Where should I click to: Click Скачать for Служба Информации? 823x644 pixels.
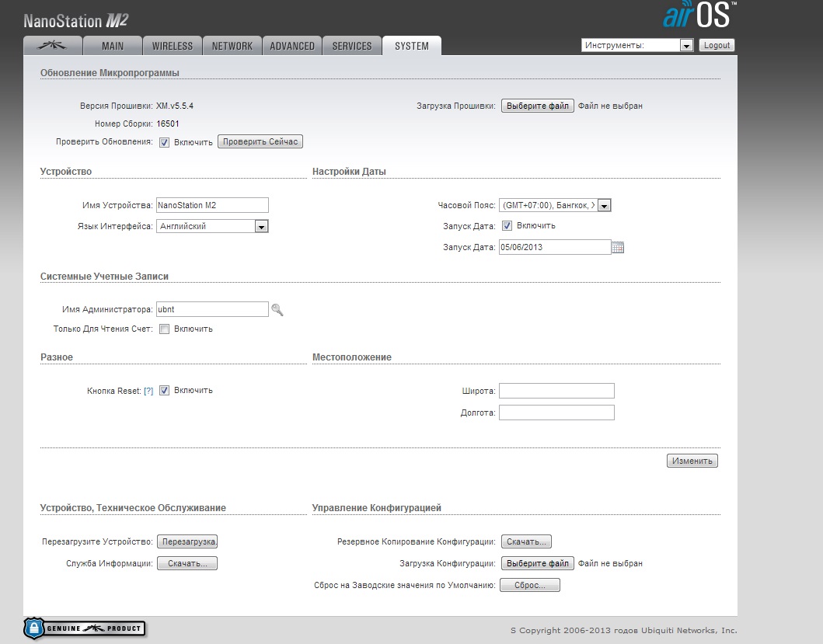coord(187,563)
